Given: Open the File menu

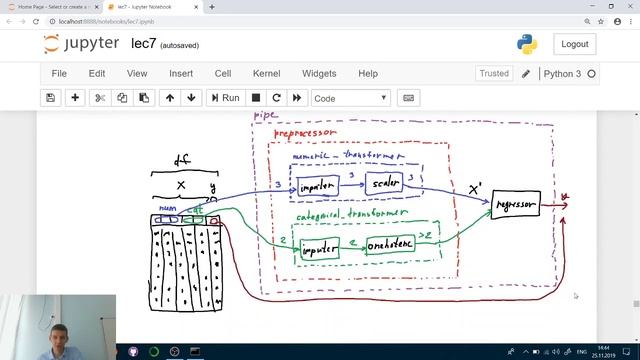Looking at the screenshot, I should point(59,73).
